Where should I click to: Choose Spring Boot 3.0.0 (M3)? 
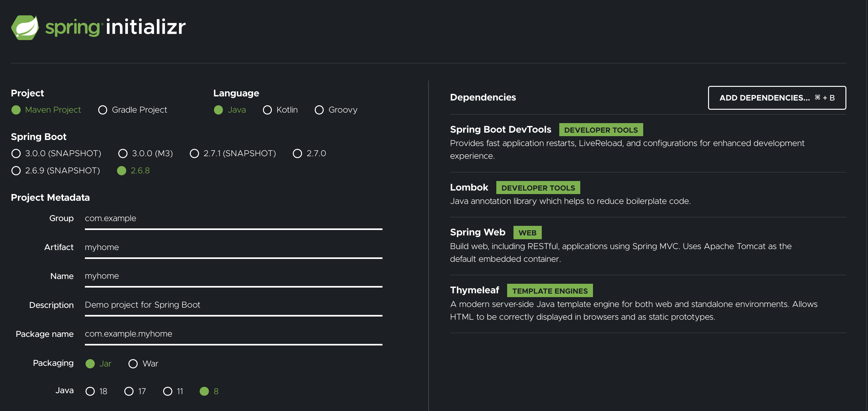(123, 154)
